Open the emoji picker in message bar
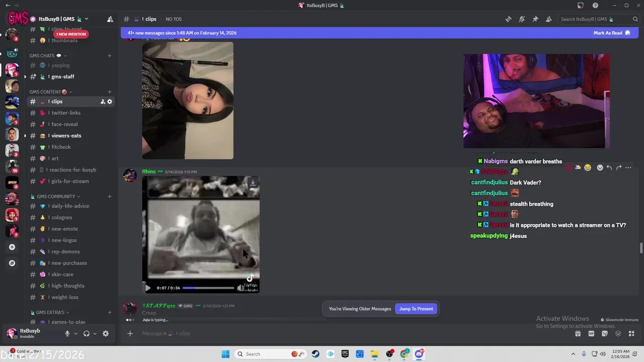Viewport: 644px width, 362px height. tap(618, 333)
